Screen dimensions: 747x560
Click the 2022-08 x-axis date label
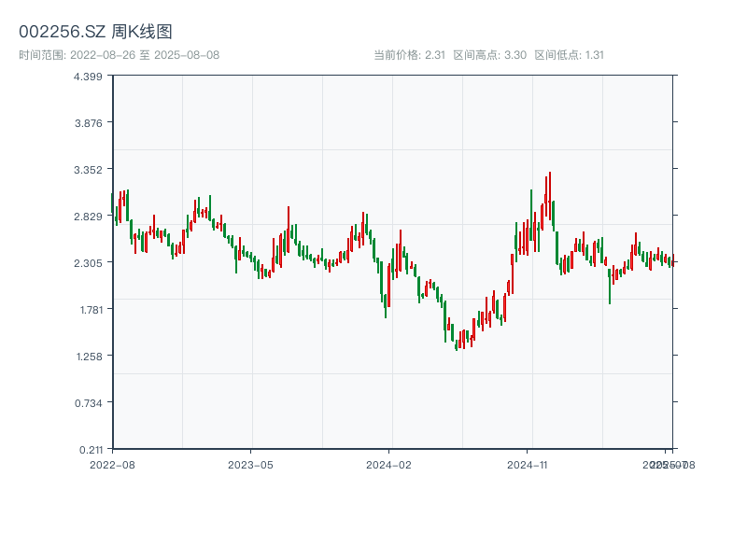pyautogui.click(x=112, y=464)
